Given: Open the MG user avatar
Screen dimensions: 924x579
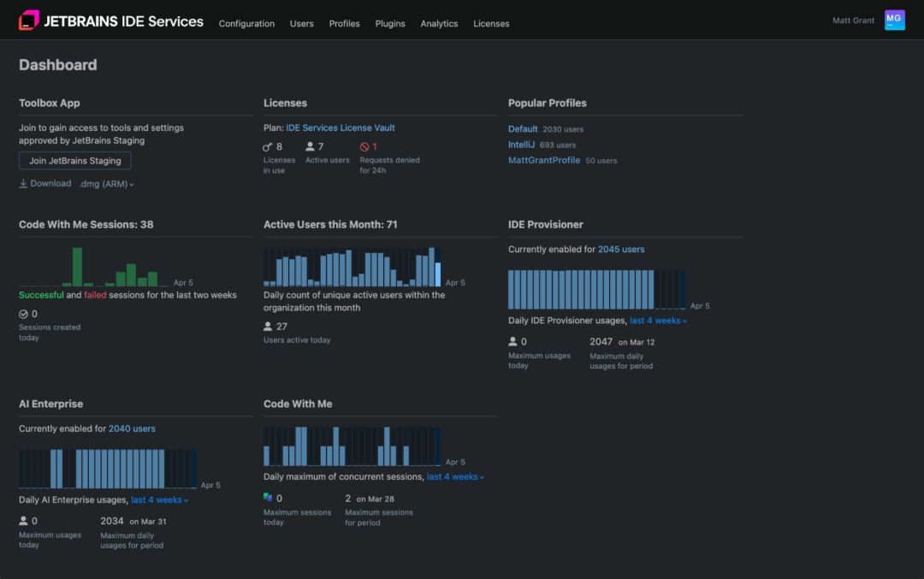Looking at the screenshot, I should coord(894,20).
